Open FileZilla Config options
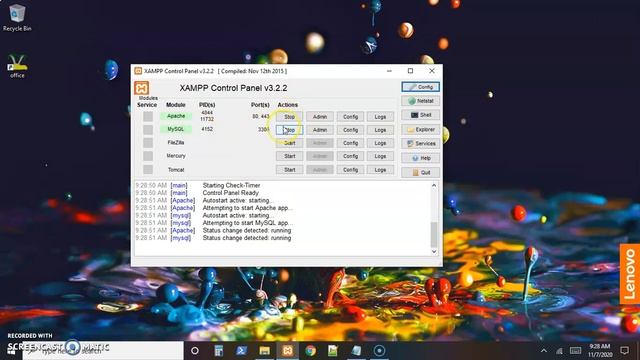 (350, 143)
